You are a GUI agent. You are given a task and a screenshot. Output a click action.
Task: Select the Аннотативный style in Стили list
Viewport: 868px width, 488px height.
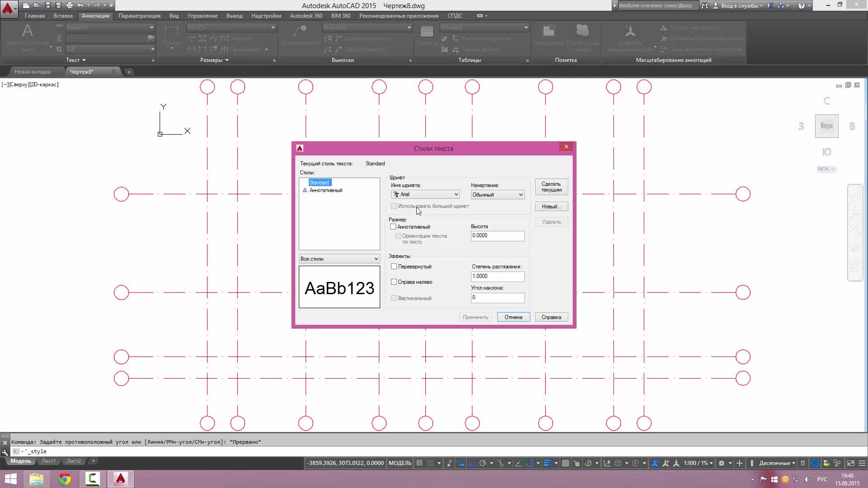pos(325,190)
